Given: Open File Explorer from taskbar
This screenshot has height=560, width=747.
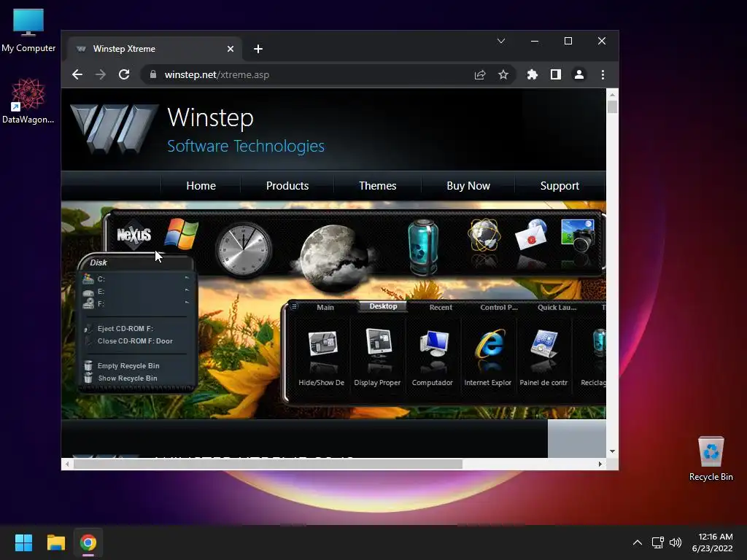Looking at the screenshot, I should 55,542.
